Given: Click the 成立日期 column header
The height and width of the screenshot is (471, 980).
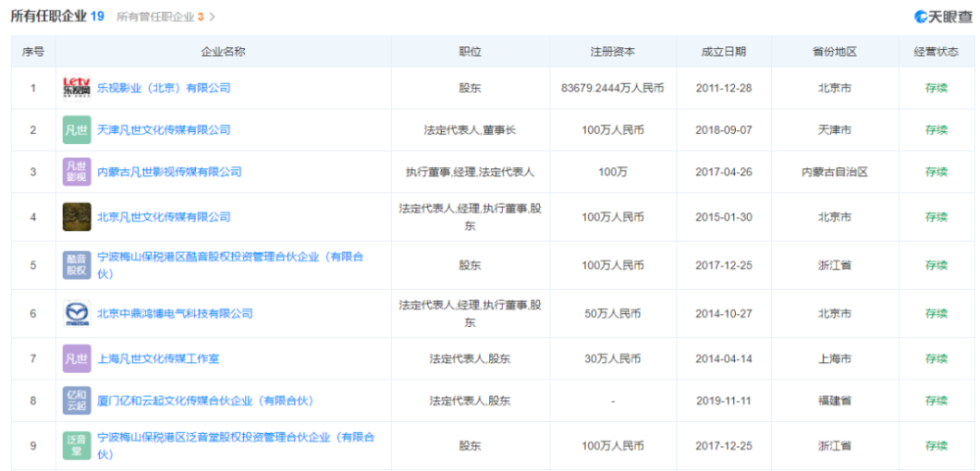Looking at the screenshot, I should 724,52.
